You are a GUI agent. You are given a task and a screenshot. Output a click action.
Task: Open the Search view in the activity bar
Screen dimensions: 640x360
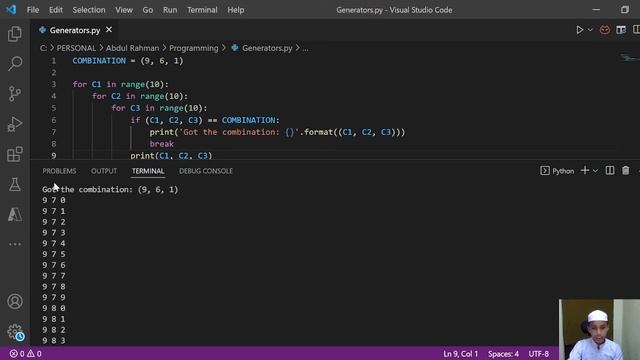coord(15,63)
